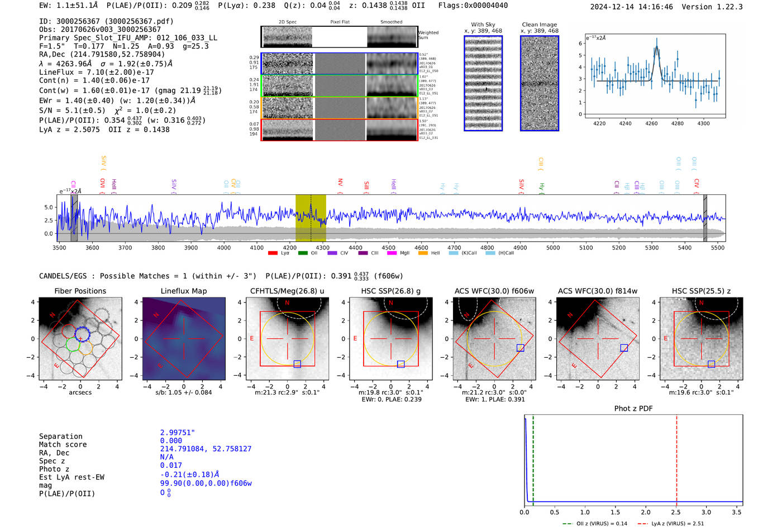This screenshot has width=782, height=532.
Task: Click the blue square marker in the CFHTLS u cutout
Action: tap(297, 364)
